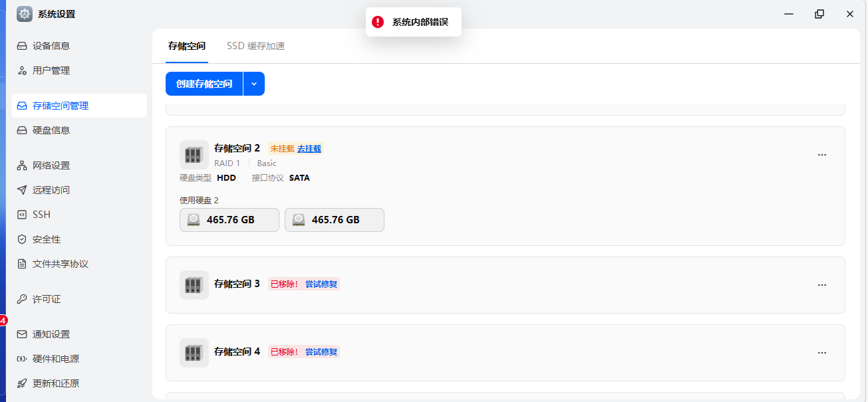868x402 pixels.
Task: Expand the arrow next to 创建存储空间
Action: [x=254, y=84]
